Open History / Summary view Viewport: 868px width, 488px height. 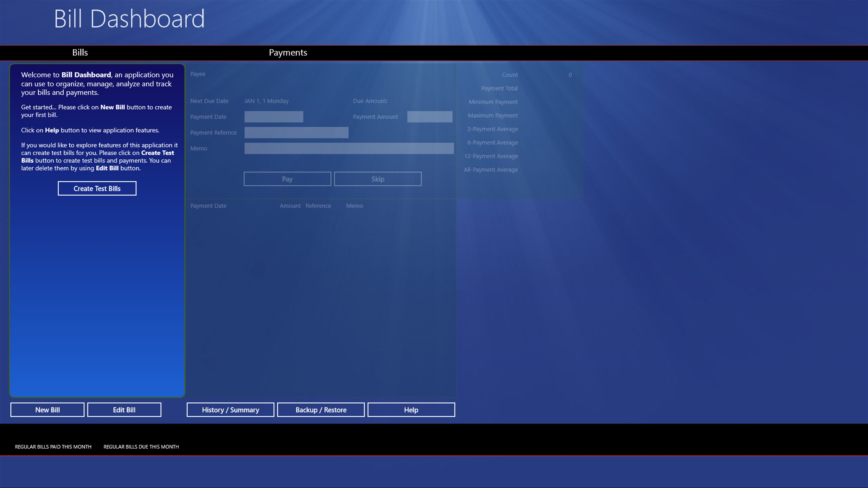[x=231, y=410]
